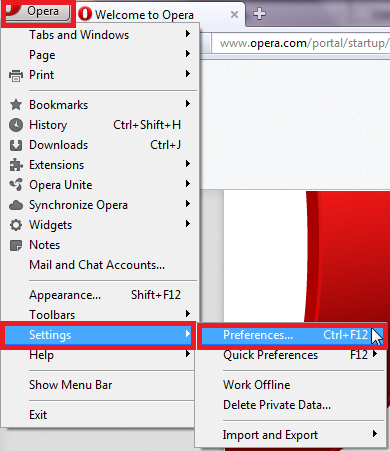Click the Synchronize Opera cloud icon

[16, 205]
